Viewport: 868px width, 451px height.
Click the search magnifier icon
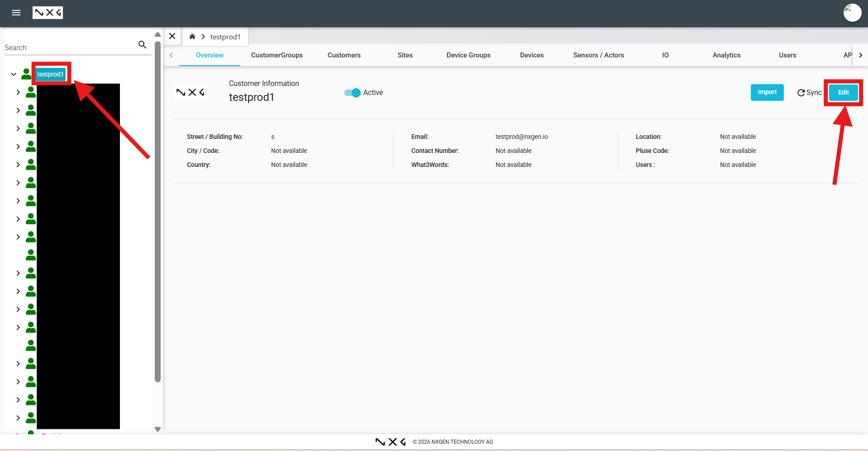point(142,44)
